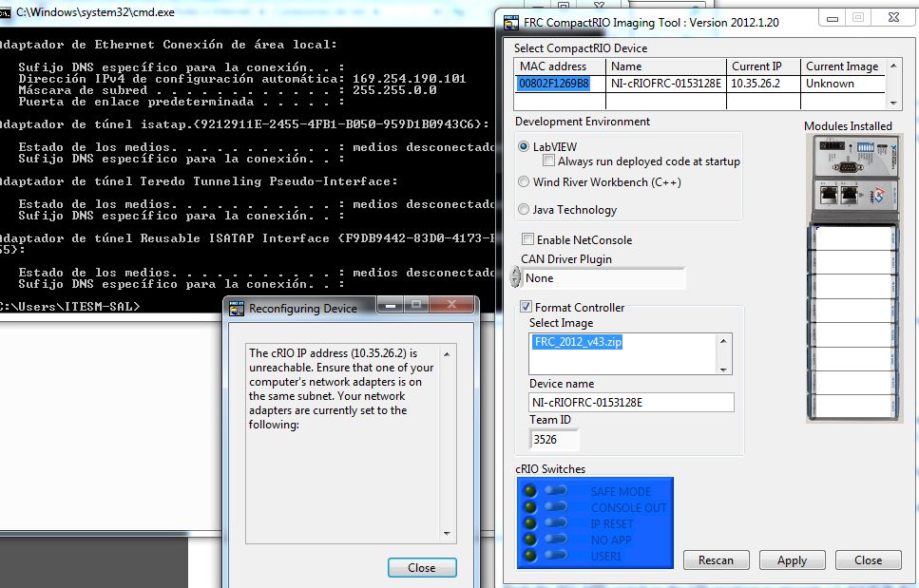Check the Enable NetConsole box
Viewport: 919px width, 588px height.
tap(528, 239)
